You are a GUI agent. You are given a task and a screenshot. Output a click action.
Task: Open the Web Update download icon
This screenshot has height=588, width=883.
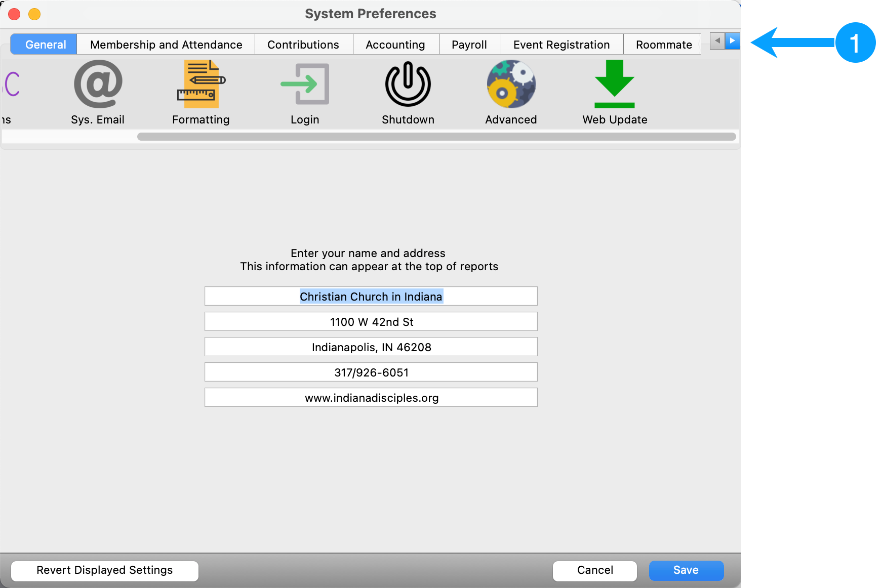click(615, 84)
